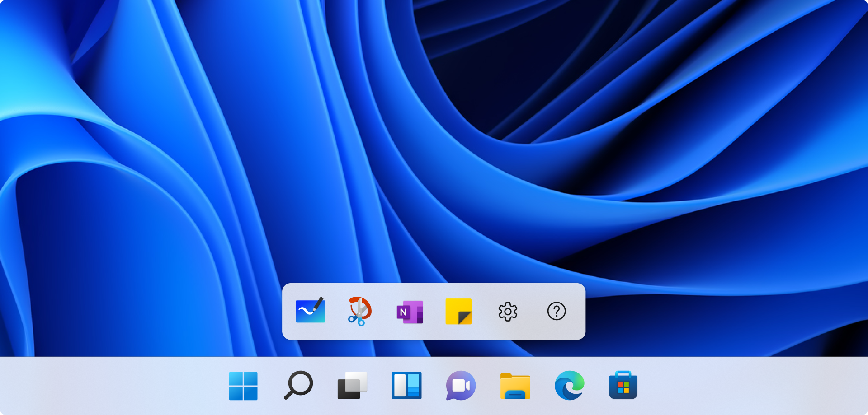Open Microsoft Whiteboard from the pen menu

tap(310, 310)
